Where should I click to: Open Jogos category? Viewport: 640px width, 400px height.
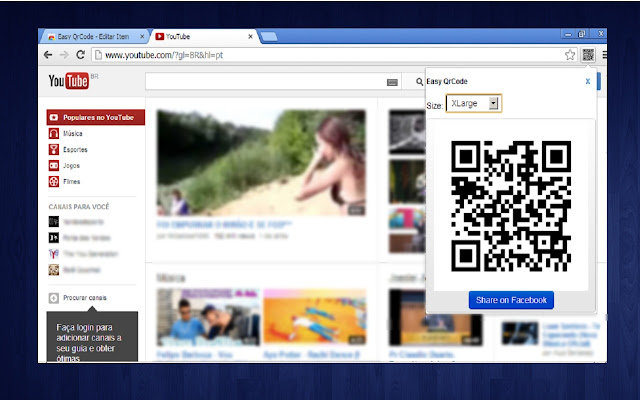71,166
